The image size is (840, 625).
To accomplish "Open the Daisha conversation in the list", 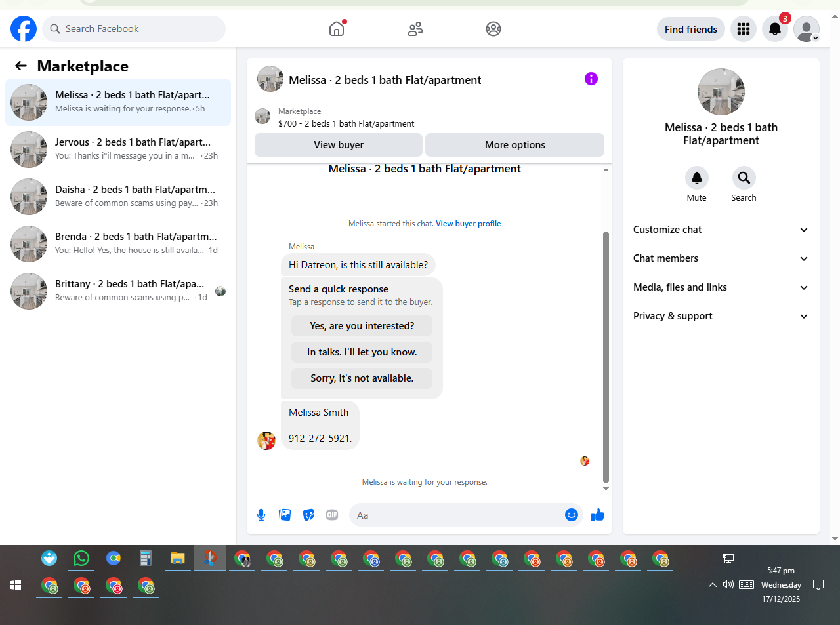I will tap(118, 197).
